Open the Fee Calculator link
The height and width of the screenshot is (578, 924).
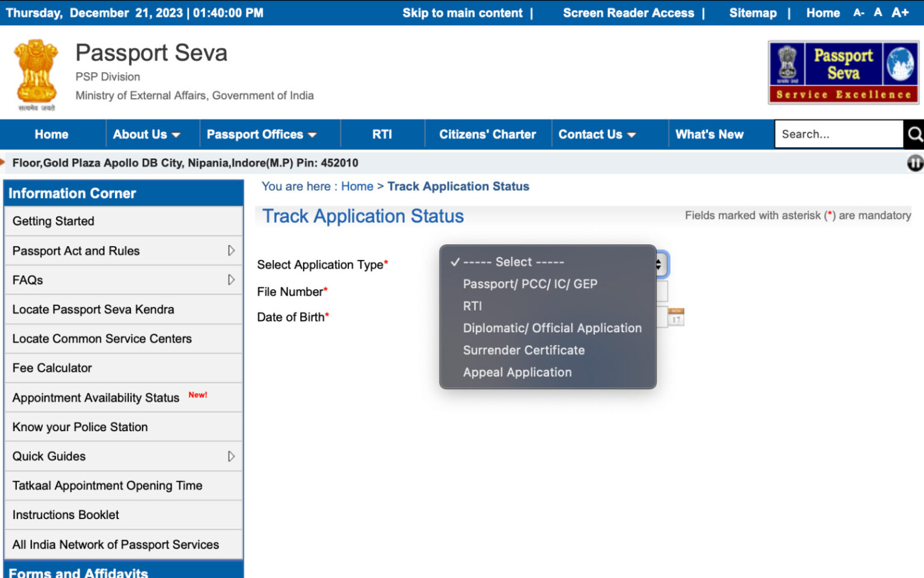pos(52,368)
